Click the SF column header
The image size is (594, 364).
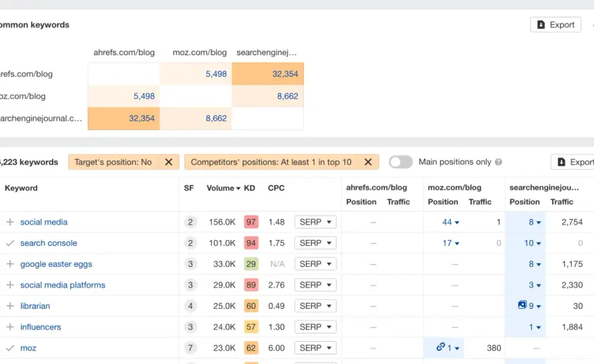[x=188, y=188]
